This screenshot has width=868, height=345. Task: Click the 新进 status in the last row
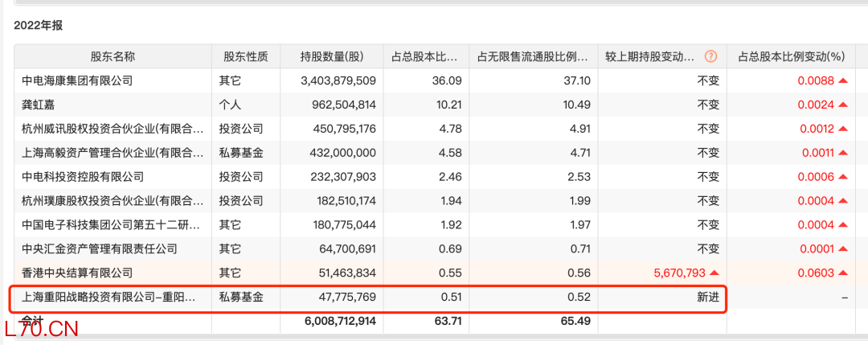point(708,297)
